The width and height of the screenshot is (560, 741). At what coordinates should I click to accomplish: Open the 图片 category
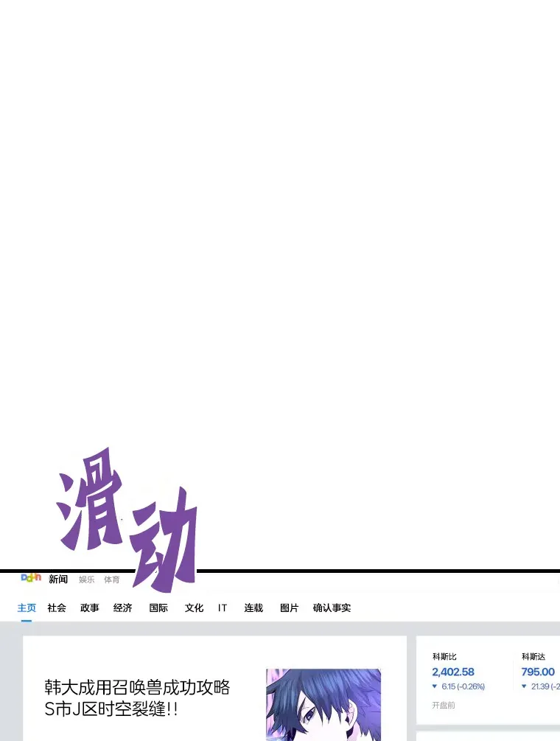[290, 608]
